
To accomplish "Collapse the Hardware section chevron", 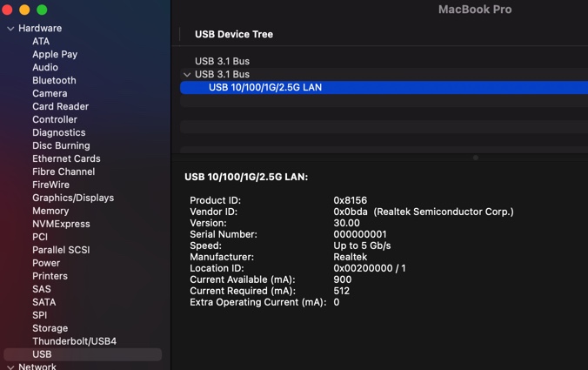I will click(x=10, y=29).
